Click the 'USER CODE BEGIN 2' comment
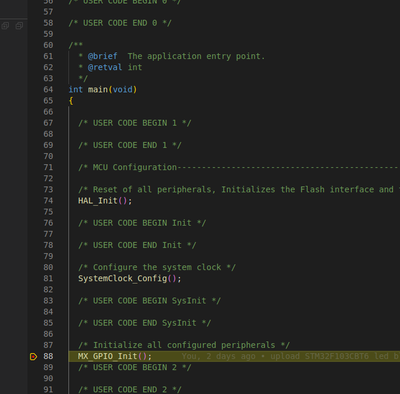The image size is (400, 394). [x=135, y=367]
